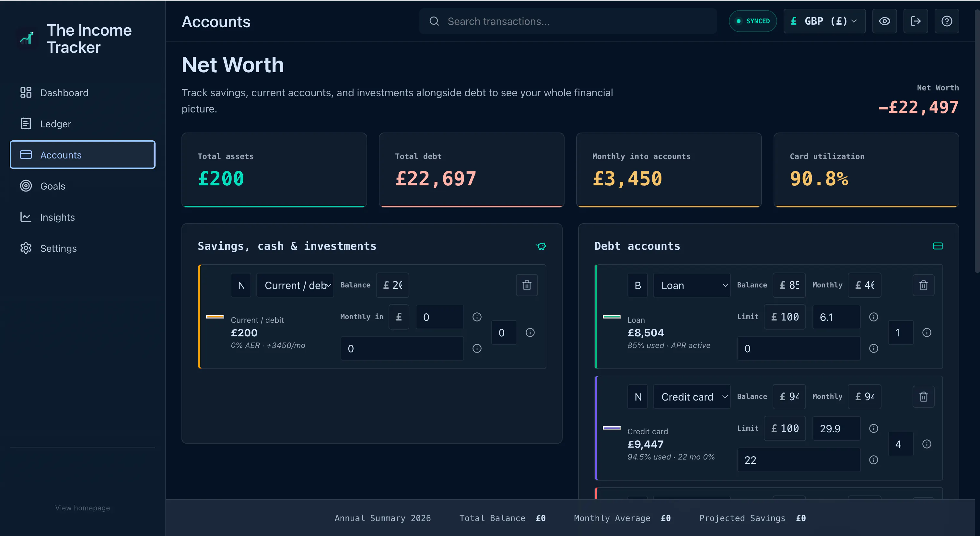Click the Search transactions input field
Screen dimensions: 980x536
click(x=568, y=21)
